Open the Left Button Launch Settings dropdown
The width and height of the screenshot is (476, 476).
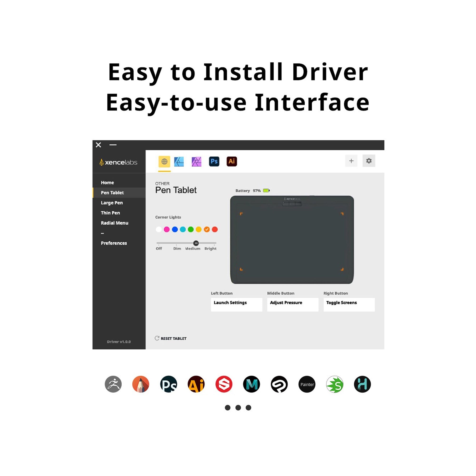[x=236, y=305]
